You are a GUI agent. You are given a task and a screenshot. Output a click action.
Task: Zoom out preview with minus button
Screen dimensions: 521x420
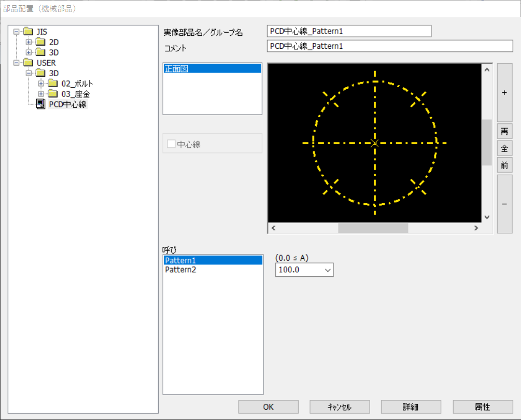(x=504, y=204)
